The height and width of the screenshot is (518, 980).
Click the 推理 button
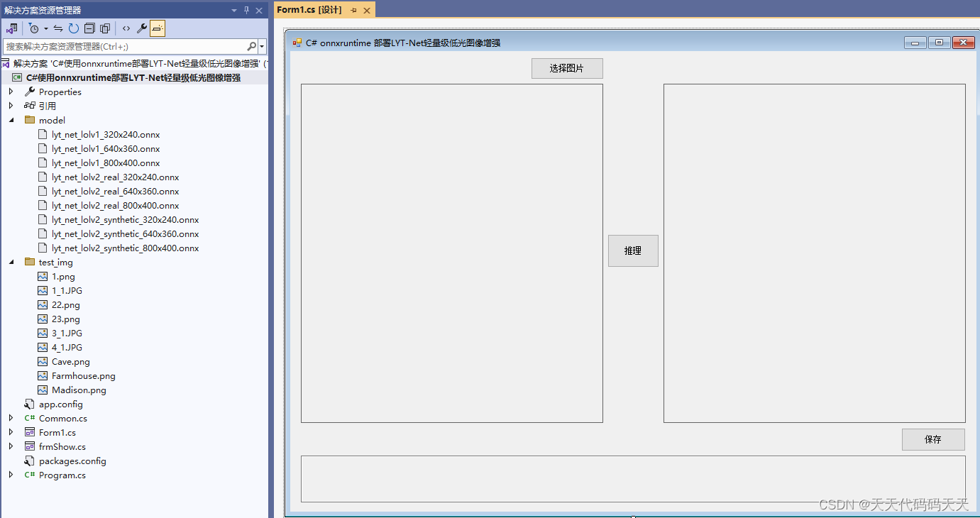point(632,250)
